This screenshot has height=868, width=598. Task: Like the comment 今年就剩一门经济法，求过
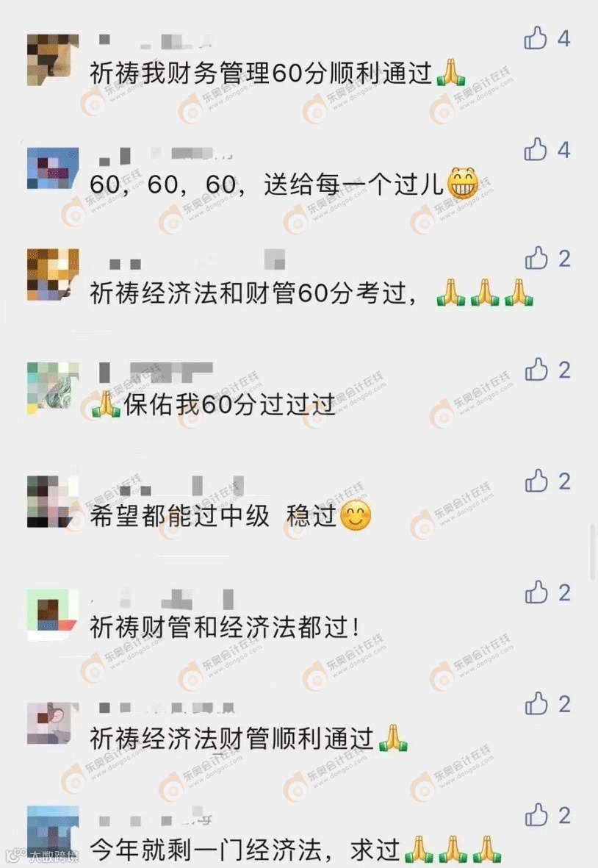(x=536, y=815)
